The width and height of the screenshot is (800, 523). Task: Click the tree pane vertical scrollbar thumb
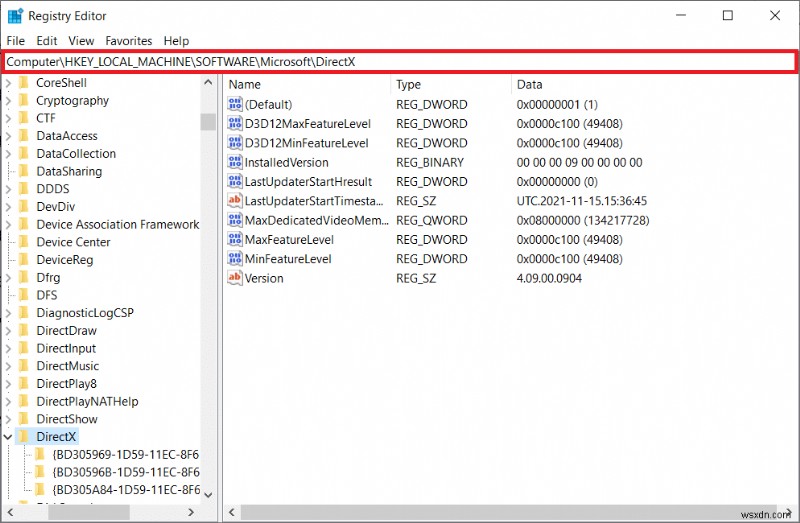[x=208, y=122]
